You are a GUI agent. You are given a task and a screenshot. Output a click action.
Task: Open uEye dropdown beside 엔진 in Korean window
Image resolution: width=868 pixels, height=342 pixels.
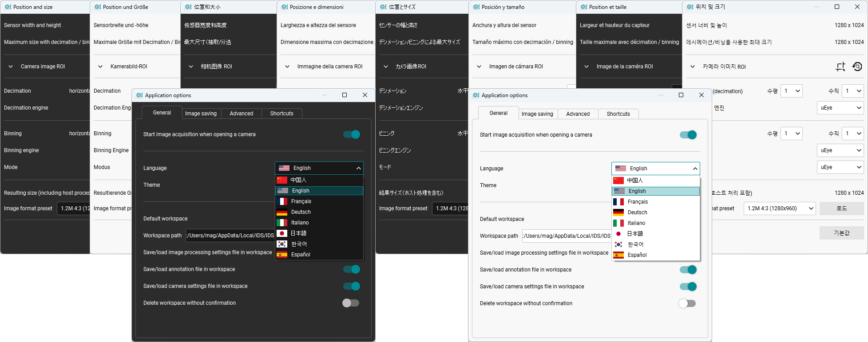coord(840,108)
